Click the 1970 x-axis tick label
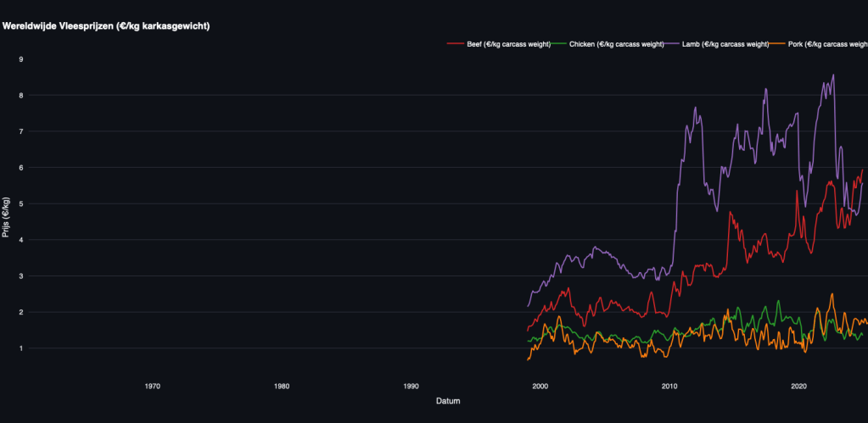The width and height of the screenshot is (868, 423). click(x=153, y=386)
